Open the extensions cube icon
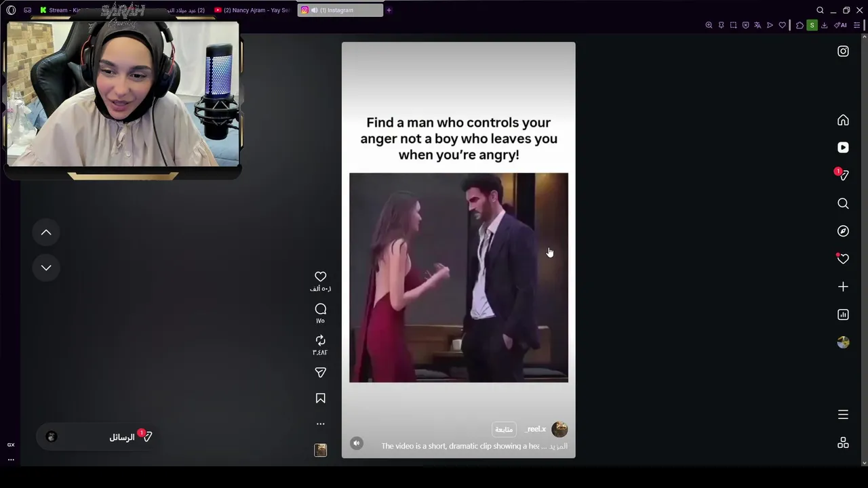 tap(800, 25)
